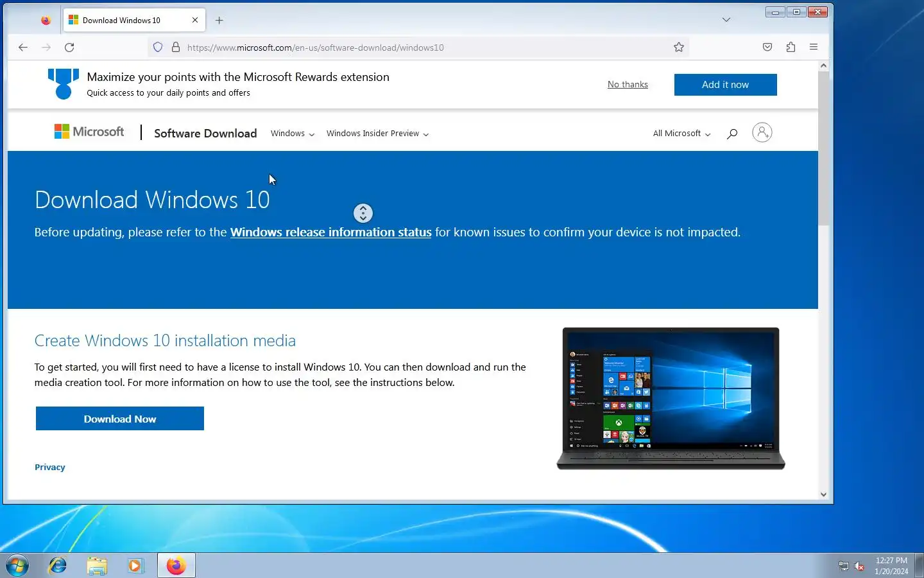Click the padlock site security icon

[176, 48]
